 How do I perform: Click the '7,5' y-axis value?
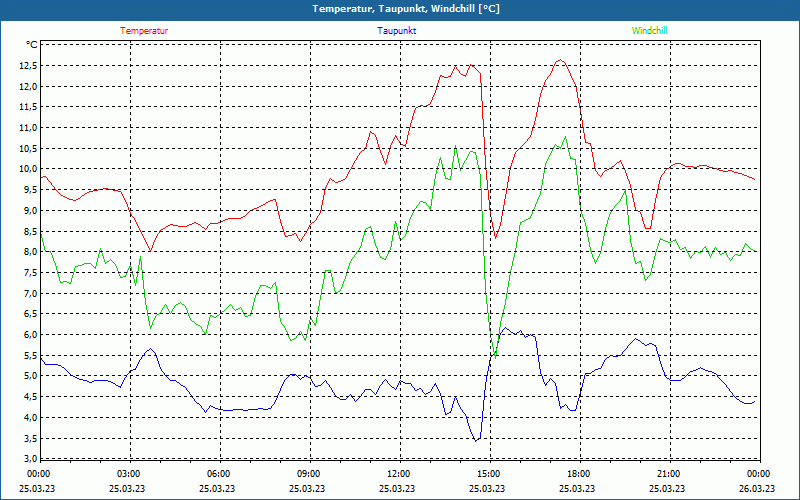(x=30, y=272)
